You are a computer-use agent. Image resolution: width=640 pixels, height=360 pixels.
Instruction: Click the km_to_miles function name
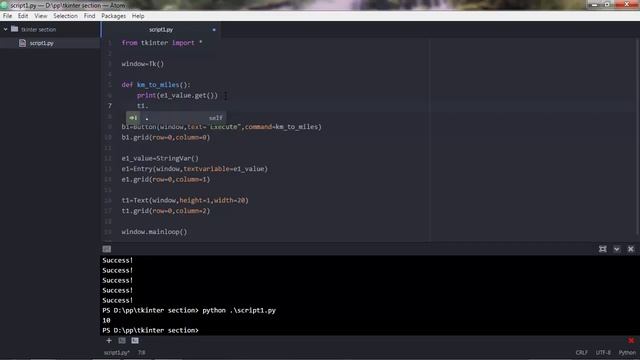[158, 85]
